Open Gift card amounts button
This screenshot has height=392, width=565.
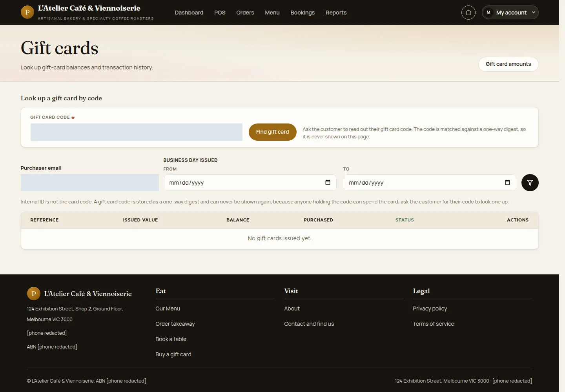point(508,64)
